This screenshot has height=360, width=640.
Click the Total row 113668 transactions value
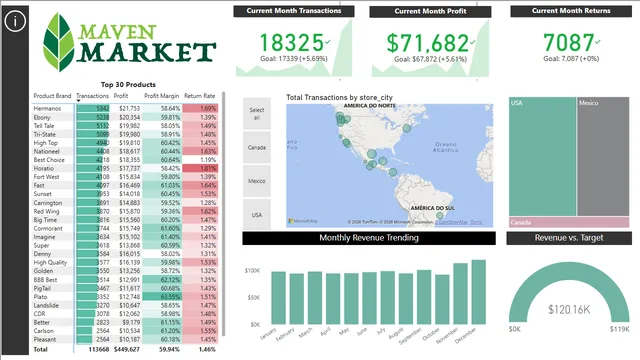(99, 349)
